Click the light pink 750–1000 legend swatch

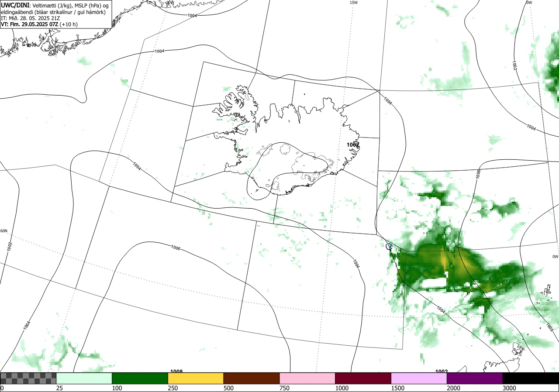(x=307, y=378)
